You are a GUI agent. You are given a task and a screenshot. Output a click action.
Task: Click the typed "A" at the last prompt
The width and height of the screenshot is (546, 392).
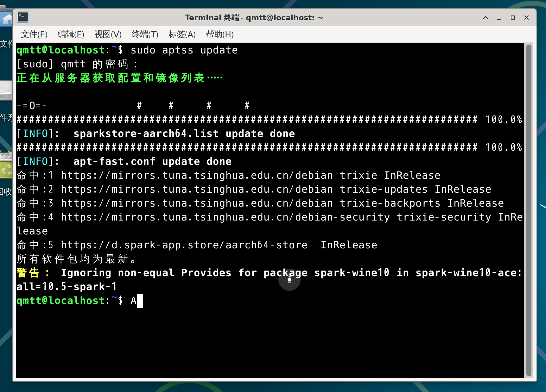pyautogui.click(x=134, y=301)
